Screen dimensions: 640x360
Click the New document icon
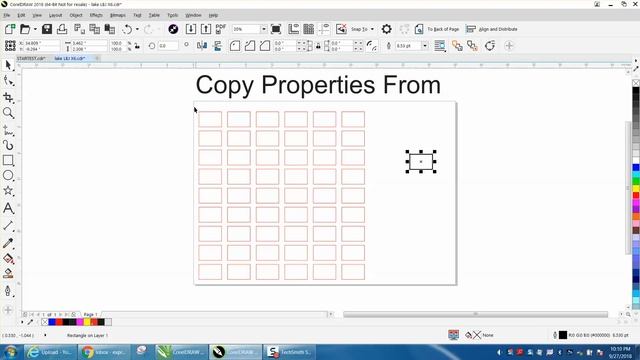[10, 29]
